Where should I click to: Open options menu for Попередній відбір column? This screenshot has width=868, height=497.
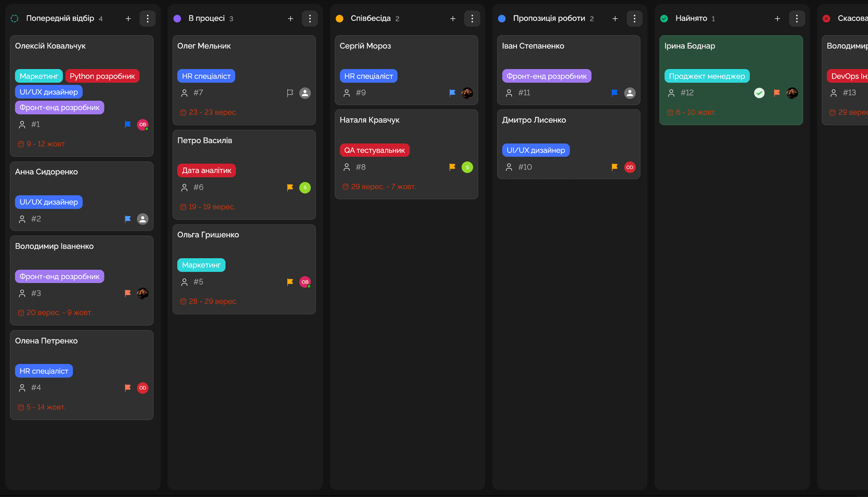tap(147, 18)
